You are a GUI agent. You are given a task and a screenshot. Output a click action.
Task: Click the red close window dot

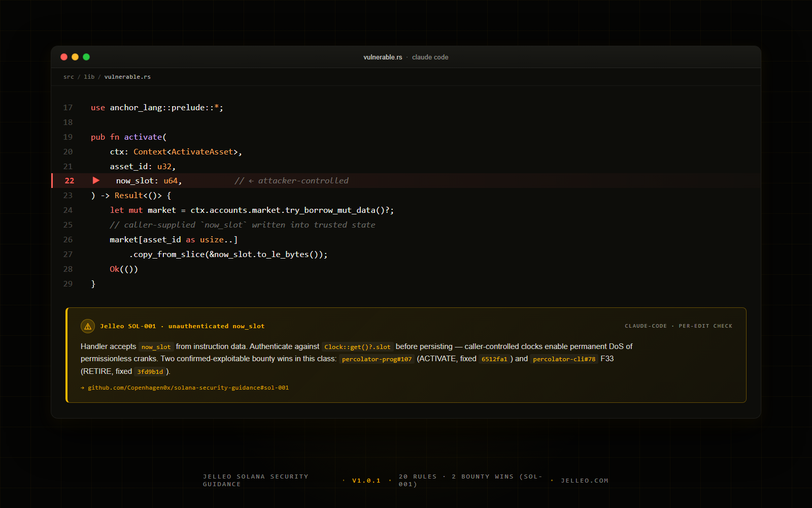pyautogui.click(x=64, y=57)
